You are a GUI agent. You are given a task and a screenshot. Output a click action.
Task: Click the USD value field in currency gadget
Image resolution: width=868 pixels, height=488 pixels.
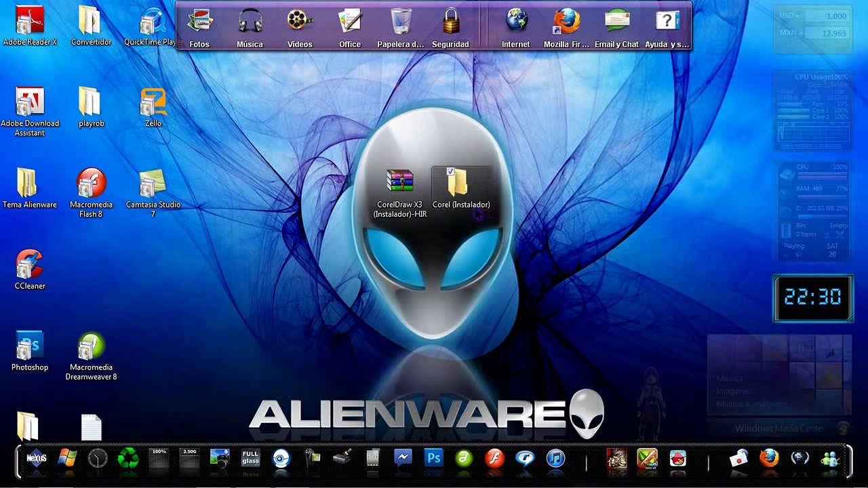(x=826, y=16)
